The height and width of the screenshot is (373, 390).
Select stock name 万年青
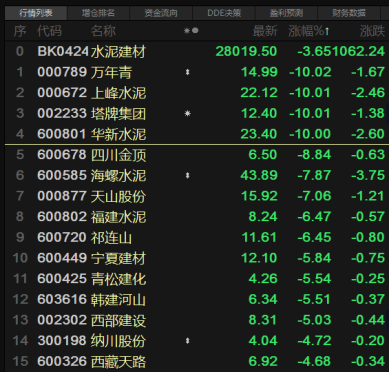point(111,72)
